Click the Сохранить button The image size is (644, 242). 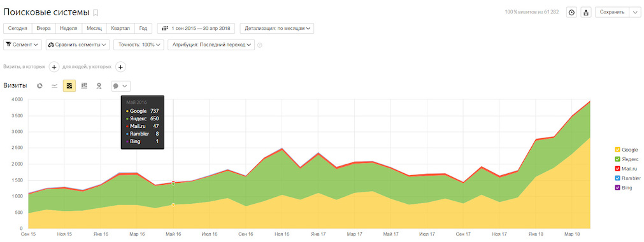coord(612,12)
